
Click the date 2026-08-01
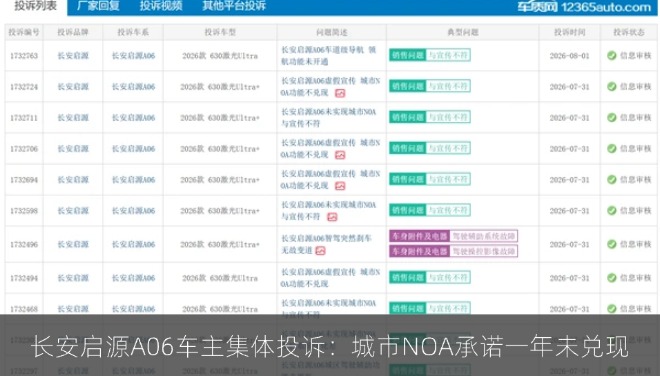coord(570,56)
